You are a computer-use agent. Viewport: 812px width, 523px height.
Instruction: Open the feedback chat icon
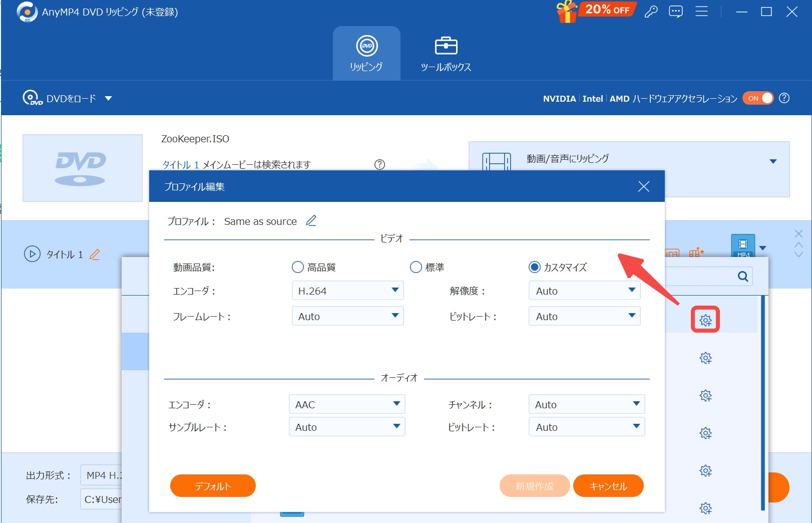676,12
